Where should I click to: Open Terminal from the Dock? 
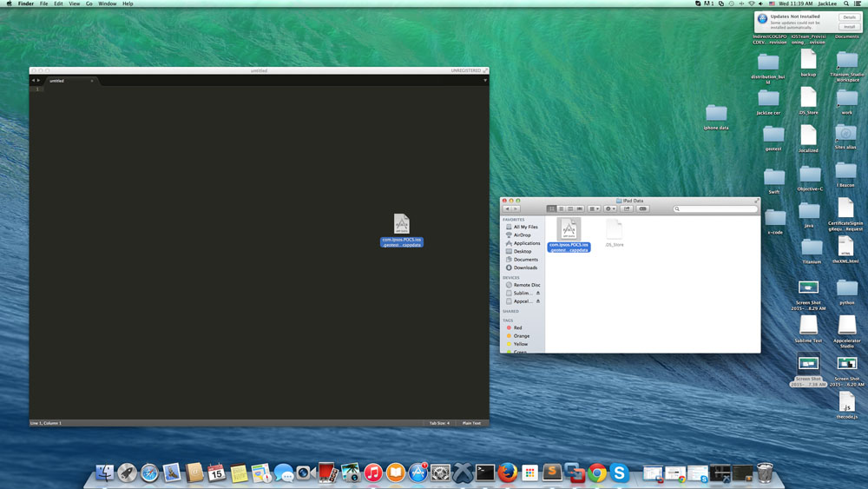485,473
